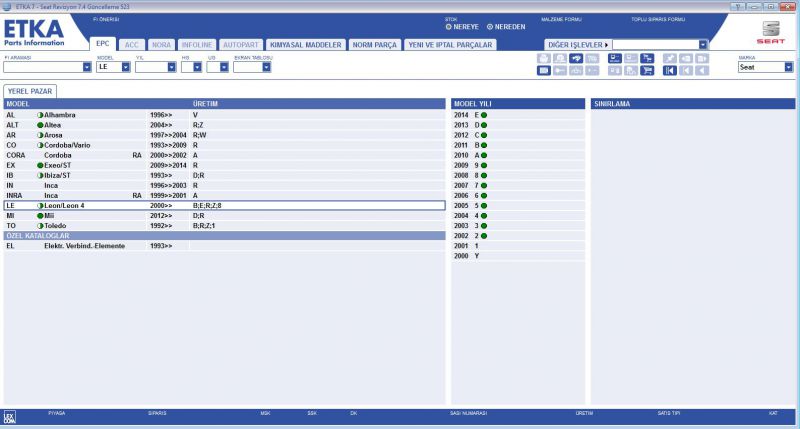800x429 pixels.
Task: Open NORM PARÇA
Action: click(x=374, y=45)
